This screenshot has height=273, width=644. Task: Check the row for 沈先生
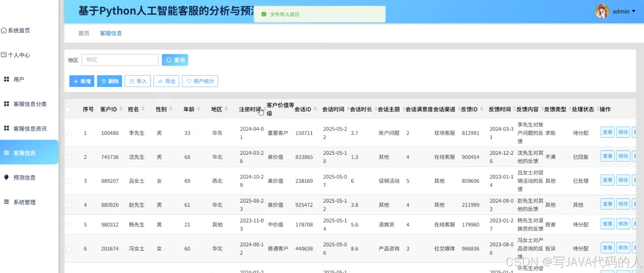pos(69,157)
